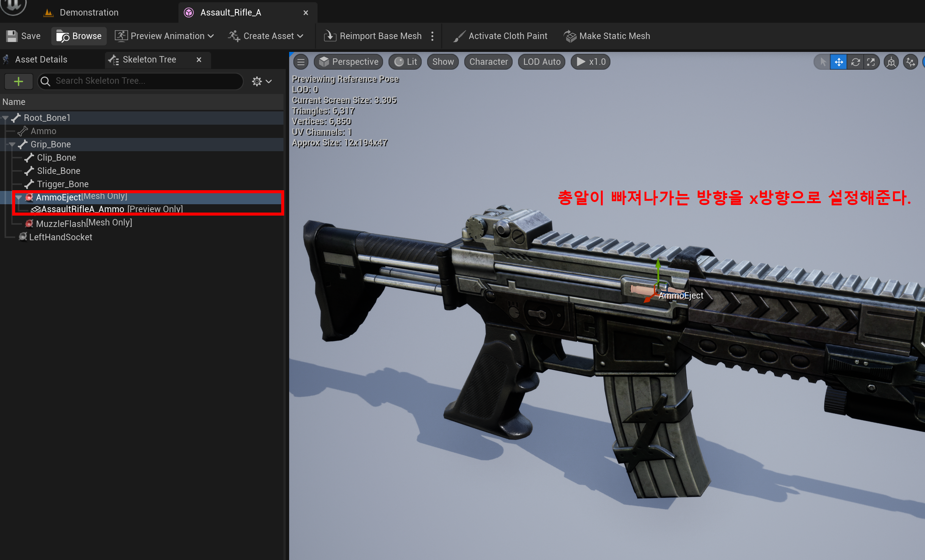The height and width of the screenshot is (560, 925).
Task: Open the Create Asset dropdown
Action: [266, 36]
